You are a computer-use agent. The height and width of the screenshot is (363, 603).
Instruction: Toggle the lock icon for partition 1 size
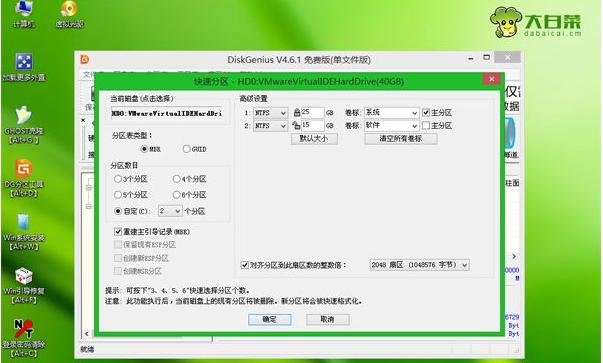297,113
